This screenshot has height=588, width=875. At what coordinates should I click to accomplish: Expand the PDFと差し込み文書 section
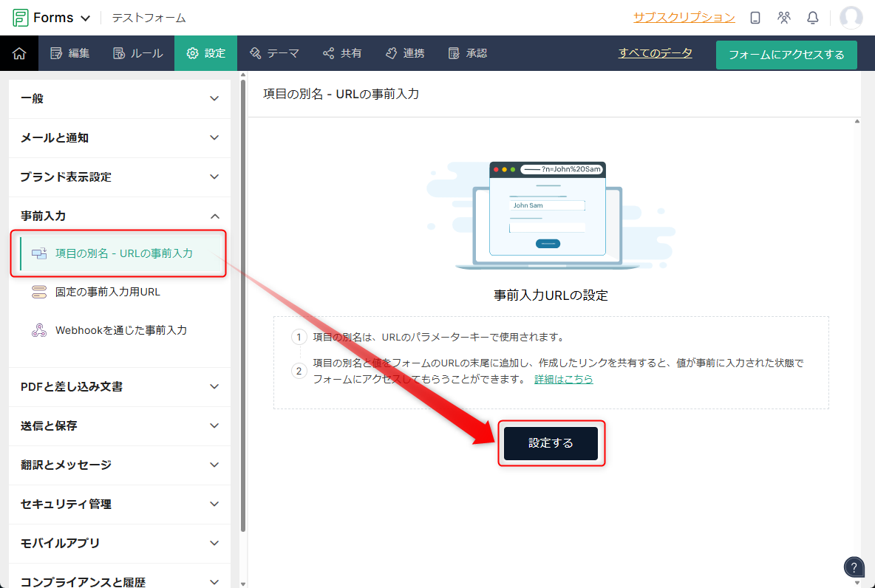119,386
